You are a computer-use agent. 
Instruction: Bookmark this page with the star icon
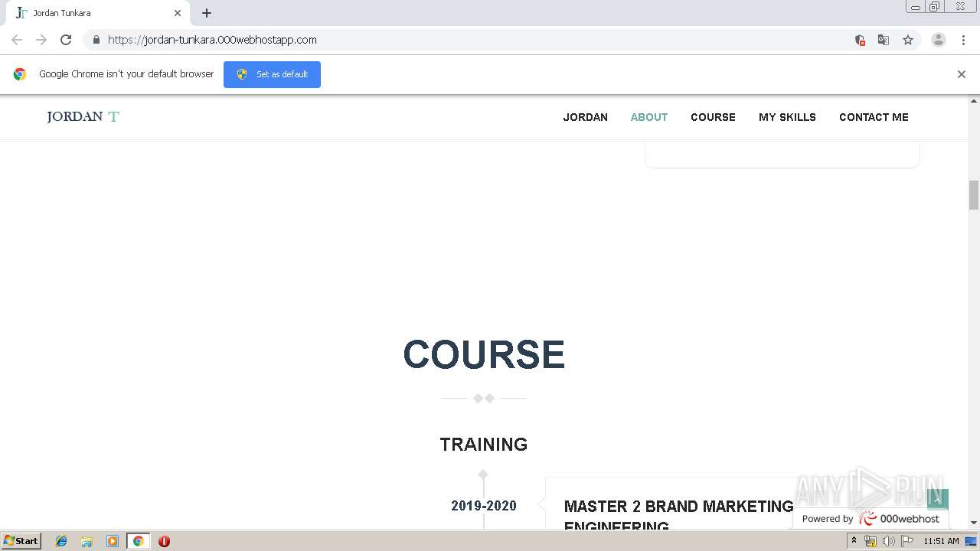coord(908,40)
